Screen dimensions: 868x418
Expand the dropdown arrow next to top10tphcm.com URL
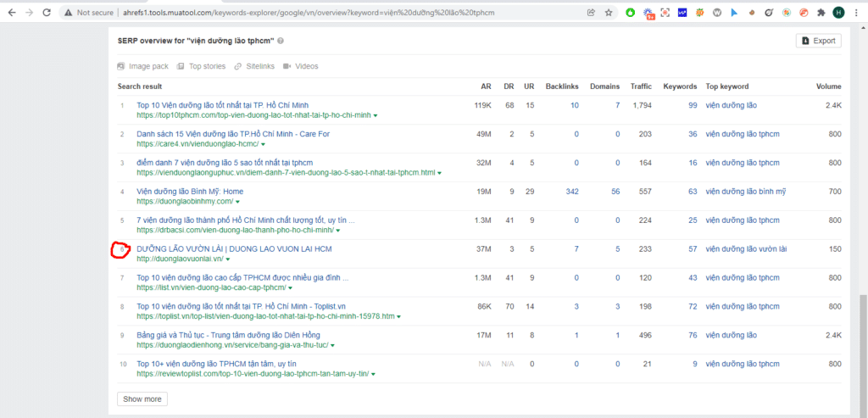point(376,114)
